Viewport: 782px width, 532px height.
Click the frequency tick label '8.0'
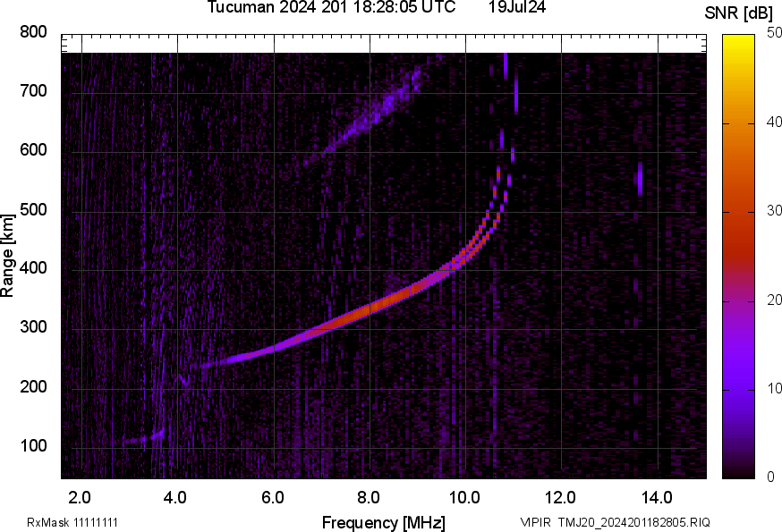tap(368, 498)
